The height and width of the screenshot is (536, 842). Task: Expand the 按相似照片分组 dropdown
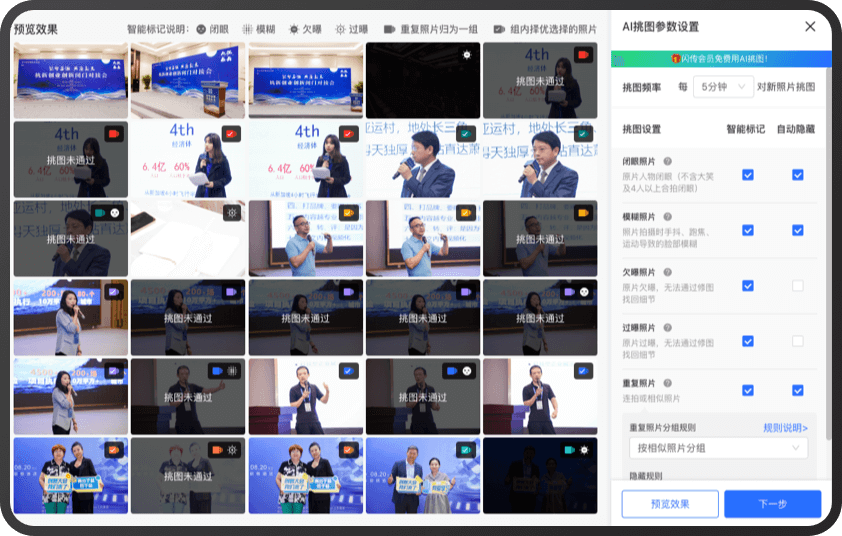(718, 448)
